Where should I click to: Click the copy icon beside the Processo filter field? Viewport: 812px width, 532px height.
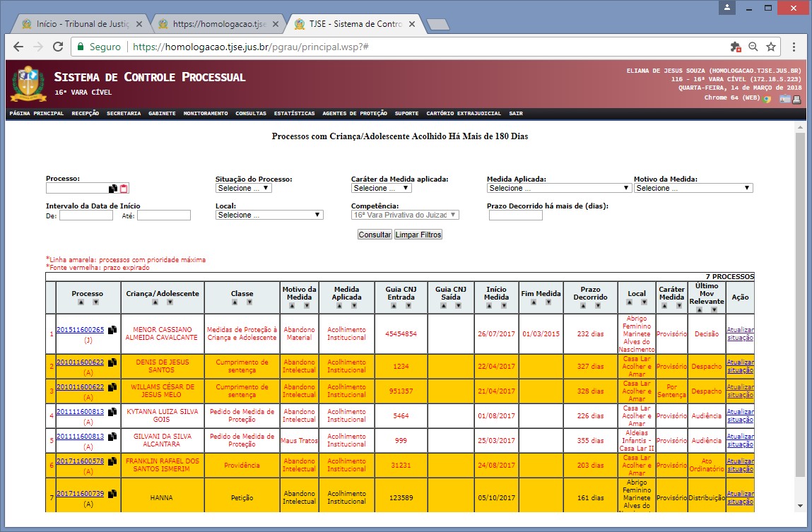113,189
